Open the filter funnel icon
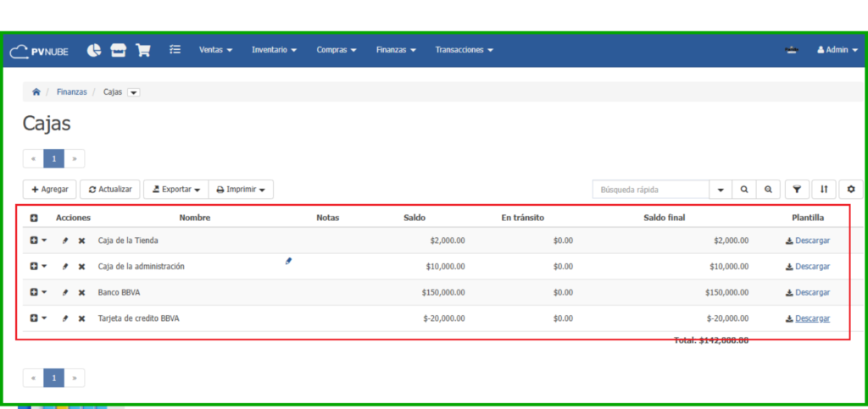Image resolution: width=868 pixels, height=409 pixels. coord(796,190)
